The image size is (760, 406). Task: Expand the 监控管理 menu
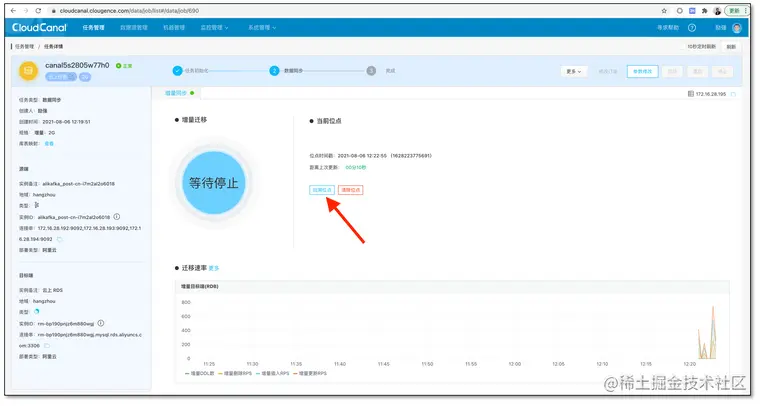click(x=214, y=28)
